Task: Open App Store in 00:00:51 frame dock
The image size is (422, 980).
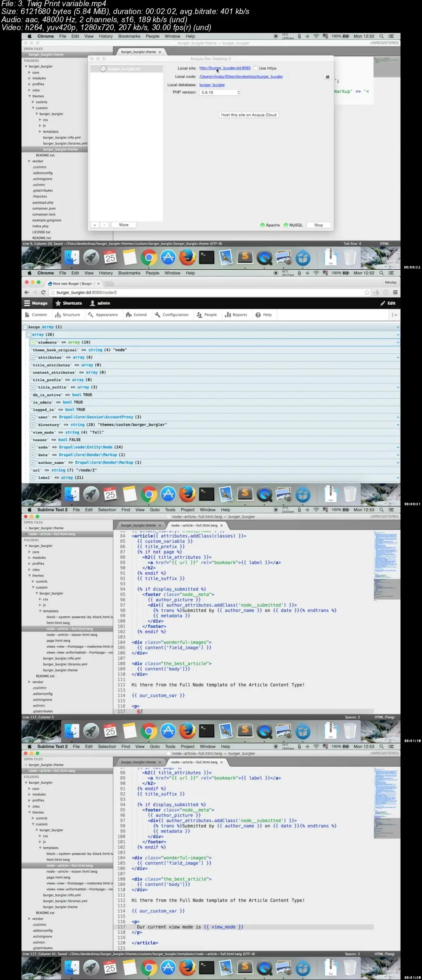Action: [168, 494]
